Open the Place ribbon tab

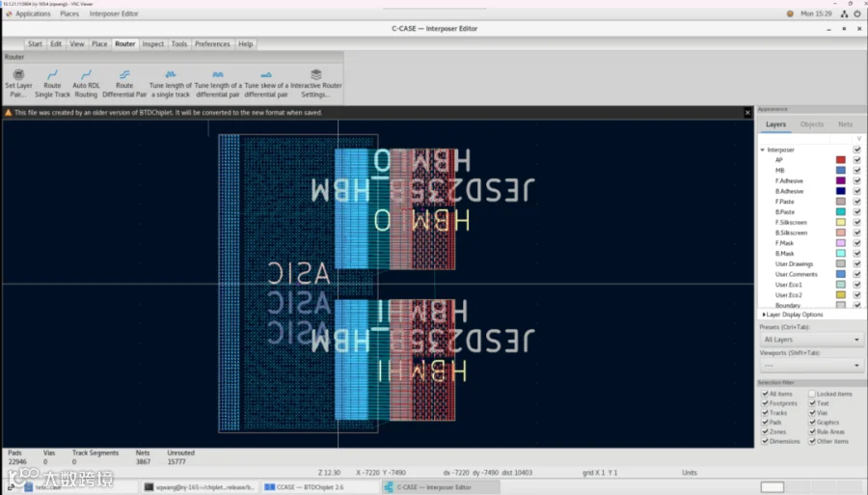(99, 43)
